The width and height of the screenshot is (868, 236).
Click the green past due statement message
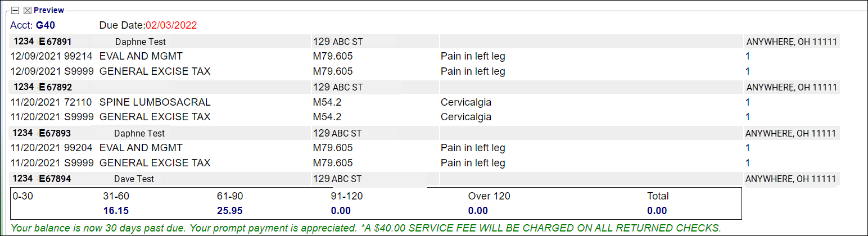point(365,228)
